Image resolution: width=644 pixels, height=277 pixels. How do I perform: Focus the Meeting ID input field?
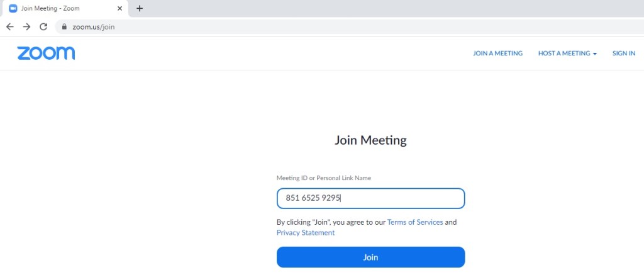tap(370, 198)
